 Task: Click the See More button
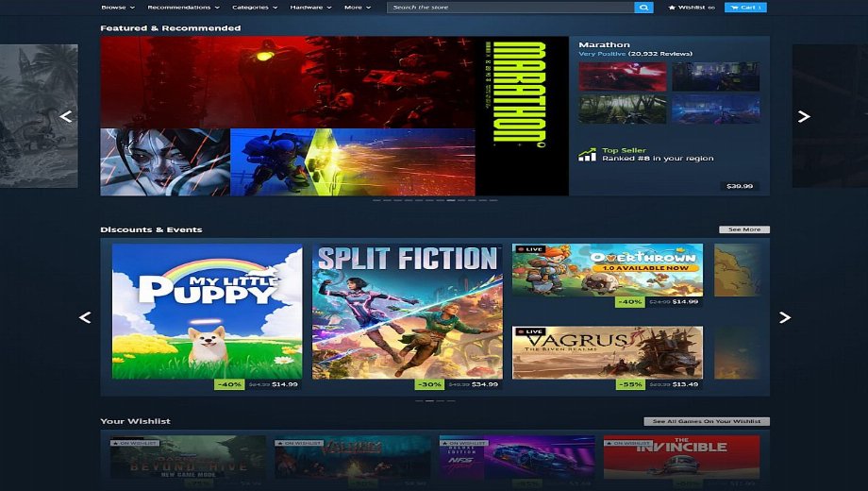click(743, 229)
